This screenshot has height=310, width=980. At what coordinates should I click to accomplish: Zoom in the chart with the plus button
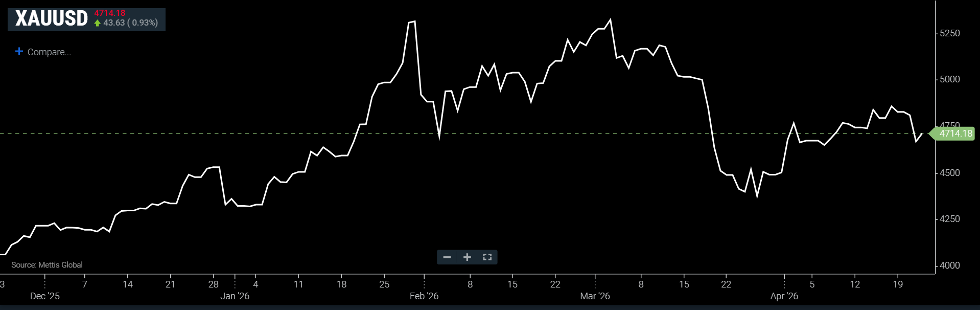click(467, 257)
